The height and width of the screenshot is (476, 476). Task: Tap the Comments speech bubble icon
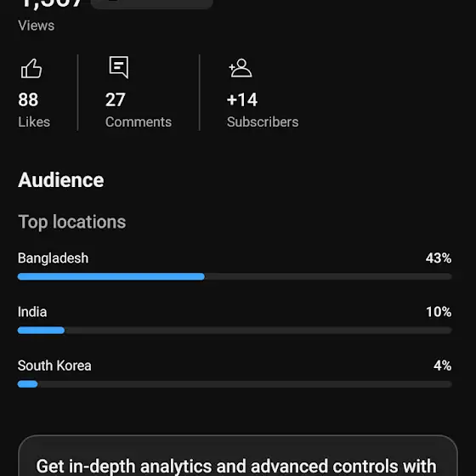tap(119, 67)
